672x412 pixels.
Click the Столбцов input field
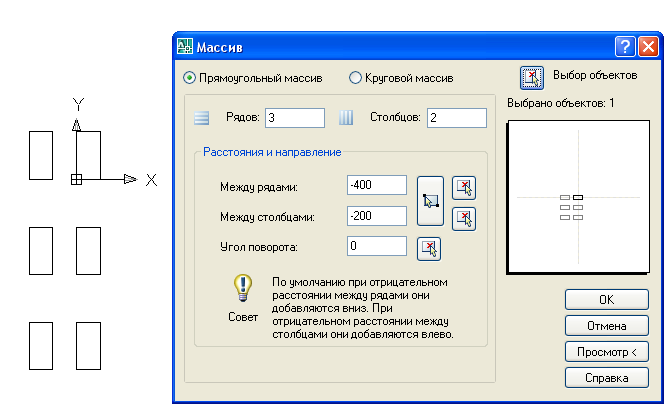click(457, 118)
